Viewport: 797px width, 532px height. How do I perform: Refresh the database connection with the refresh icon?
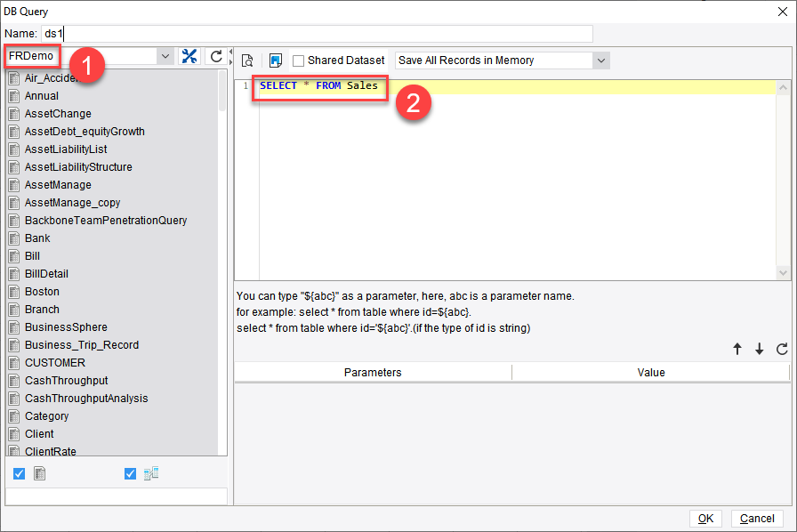click(x=214, y=55)
